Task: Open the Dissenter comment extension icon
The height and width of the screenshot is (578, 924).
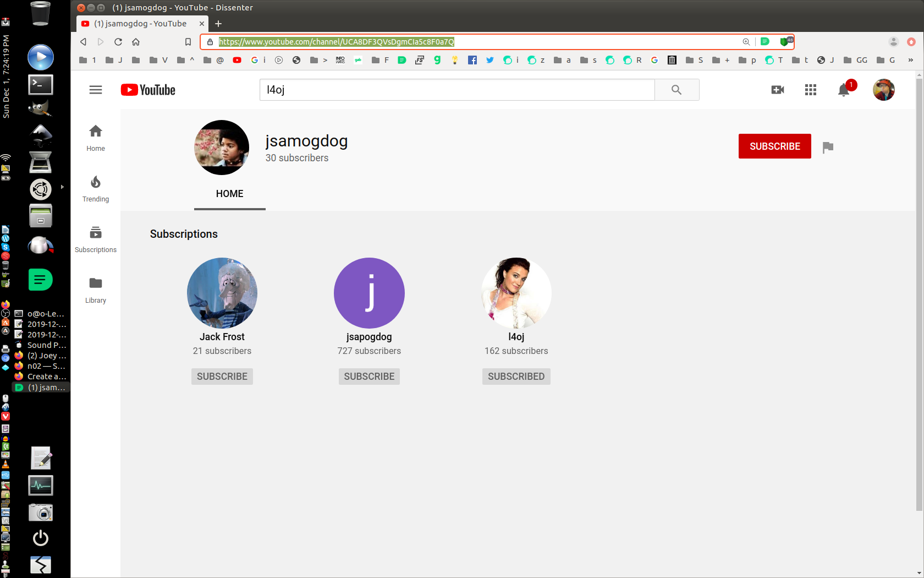Action: pyautogui.click(x=765, y=42)
